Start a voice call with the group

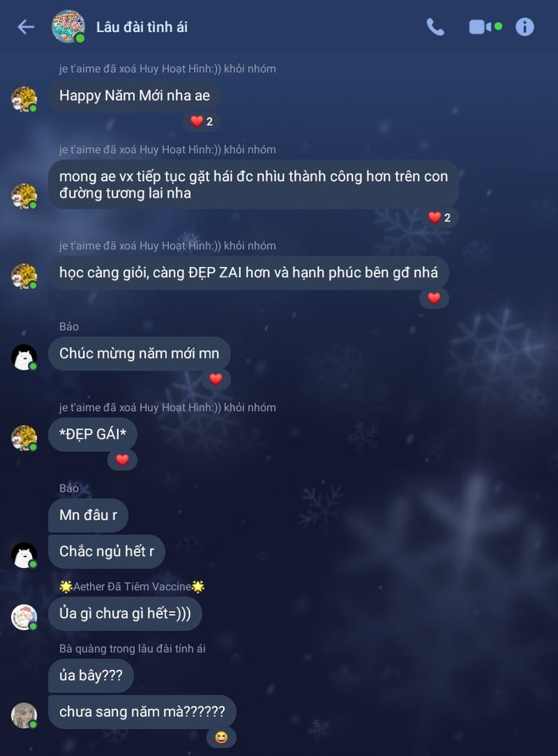tap(435, 27)
